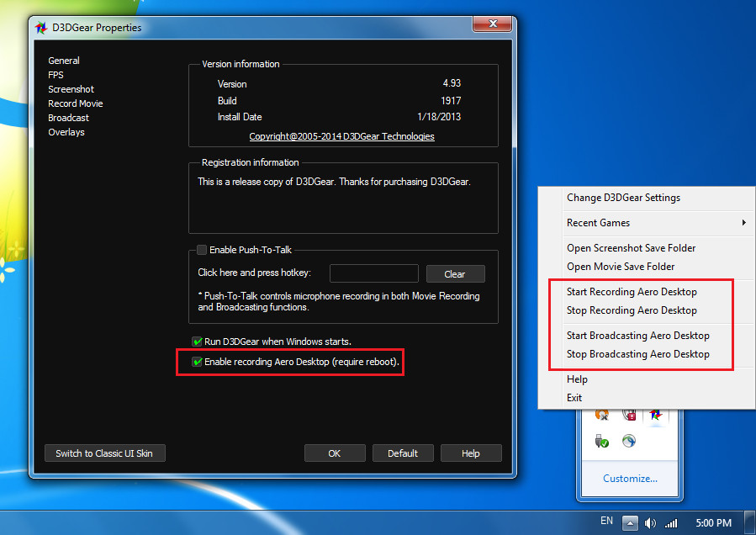Open the EN language selector in the taskbar
The width and height of the screenshot is (756, 535).
[606, 521]
